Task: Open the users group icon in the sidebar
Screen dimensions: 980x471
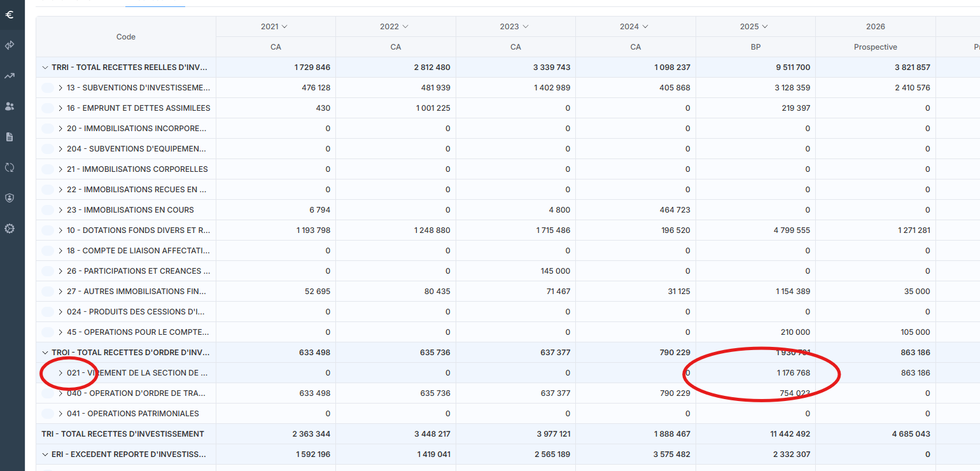Action: [x=10, y=106]
